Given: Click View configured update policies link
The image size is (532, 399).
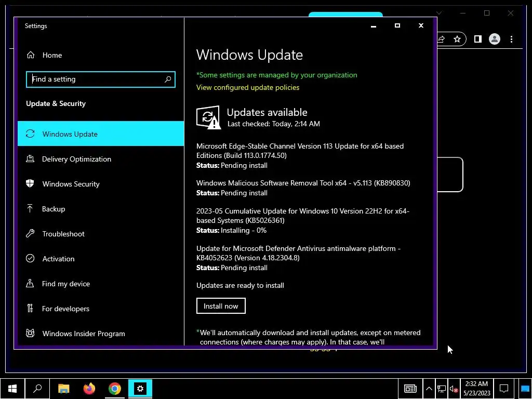Looking at the screenshot, I should tap(248, 87).
